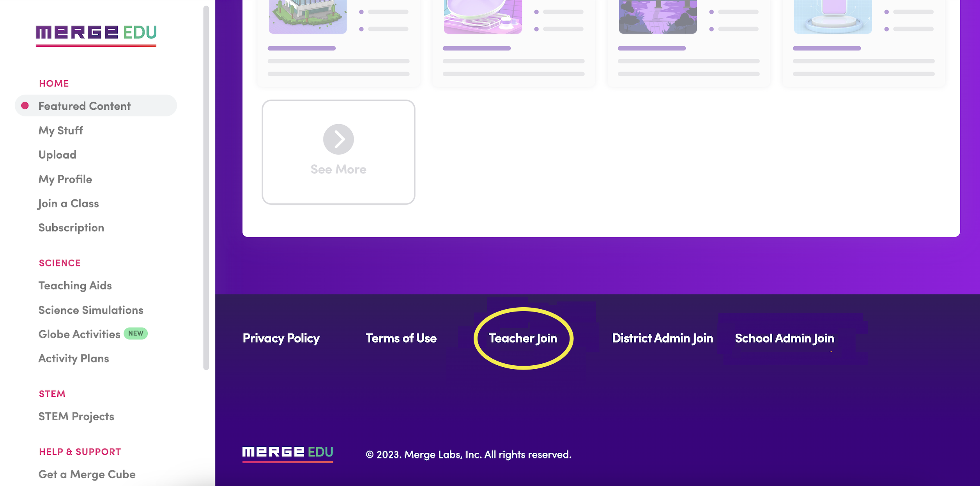Click the Teacher Join footer icon
This screenshot has height=486, width=980.
[522, 337]
